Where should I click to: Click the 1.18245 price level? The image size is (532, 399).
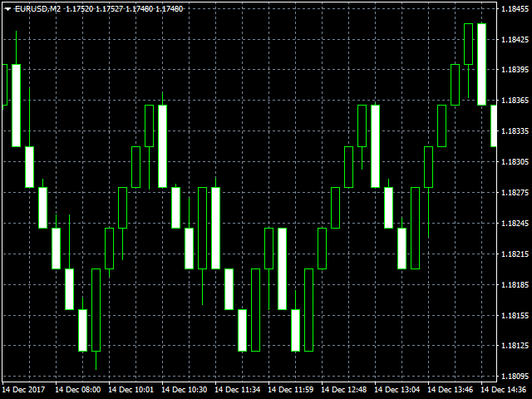[x=515, y=224]
